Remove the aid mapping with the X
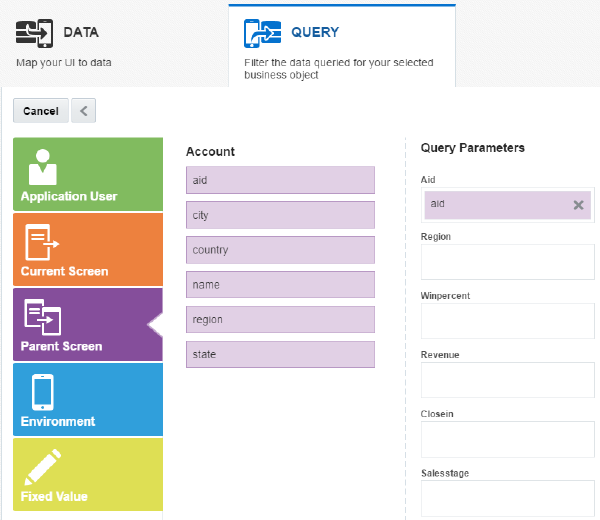This screenshot has height=520, width=600. pos(578,205)
